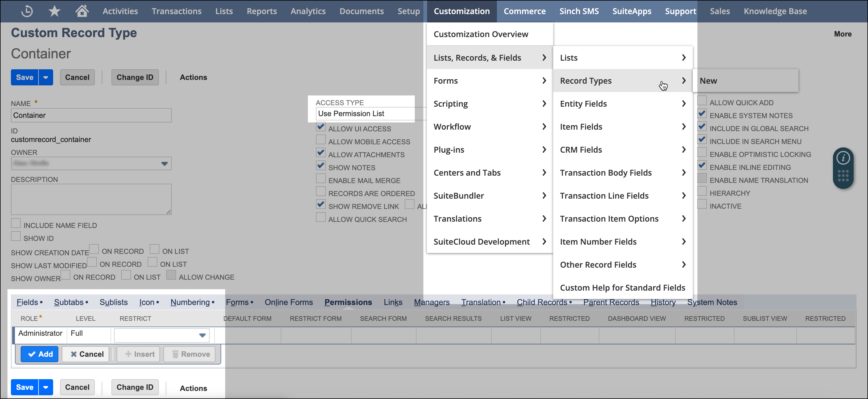Viewport: 868px width, 399px height.
Task: Check Include Name Field checkbox
Action: [x=16, y=224]
